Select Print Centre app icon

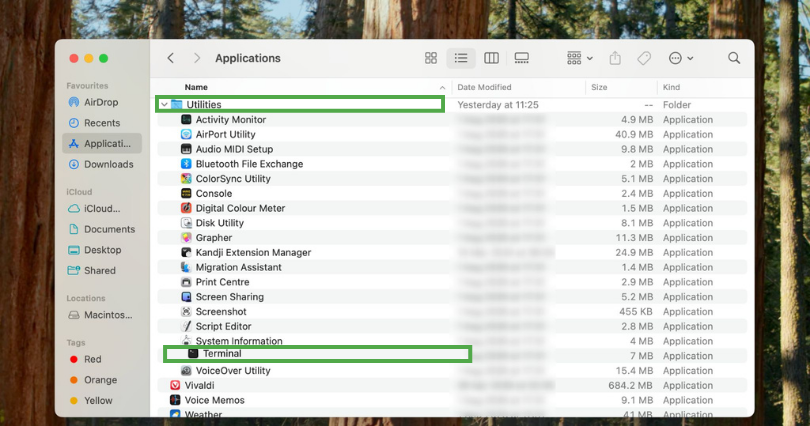(186, 282)
